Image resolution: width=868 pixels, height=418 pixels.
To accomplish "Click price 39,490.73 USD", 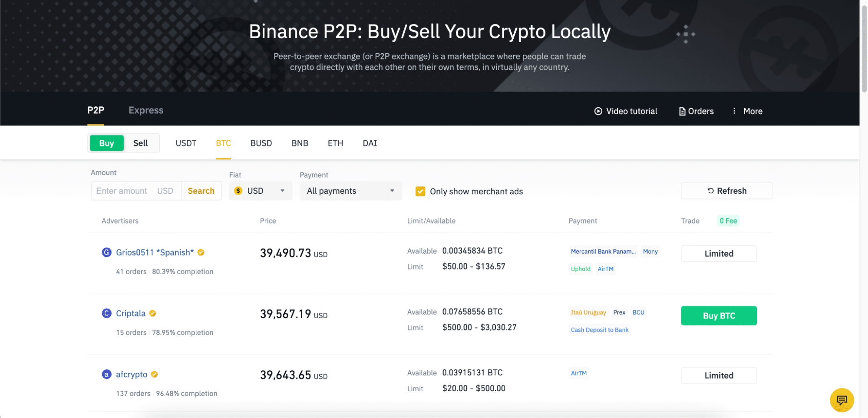I will pos(294,253).
